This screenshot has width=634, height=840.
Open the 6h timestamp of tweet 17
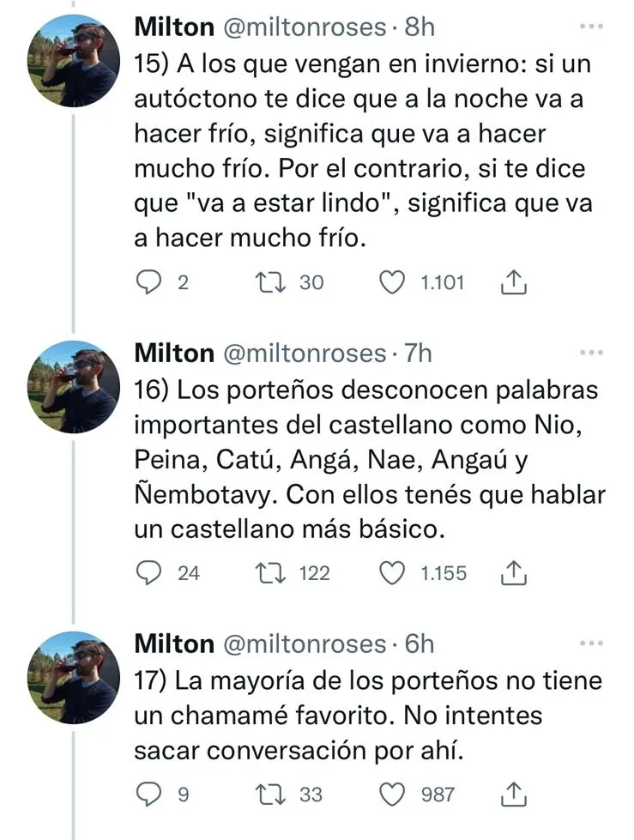pos(419,644)
